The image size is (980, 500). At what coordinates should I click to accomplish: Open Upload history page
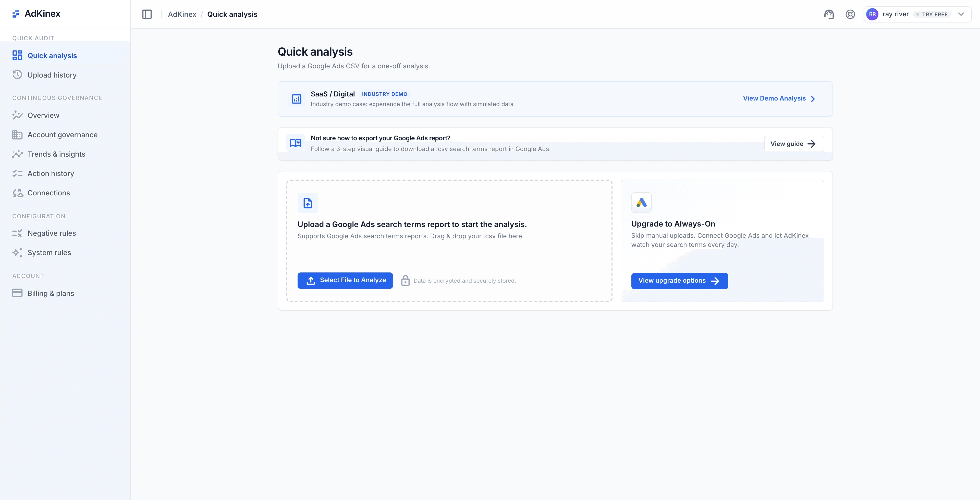click(65, 75)
